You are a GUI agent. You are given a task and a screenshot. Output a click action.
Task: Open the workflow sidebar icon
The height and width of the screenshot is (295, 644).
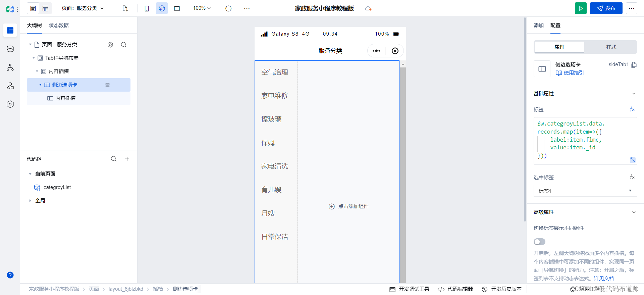coord(10,67)
